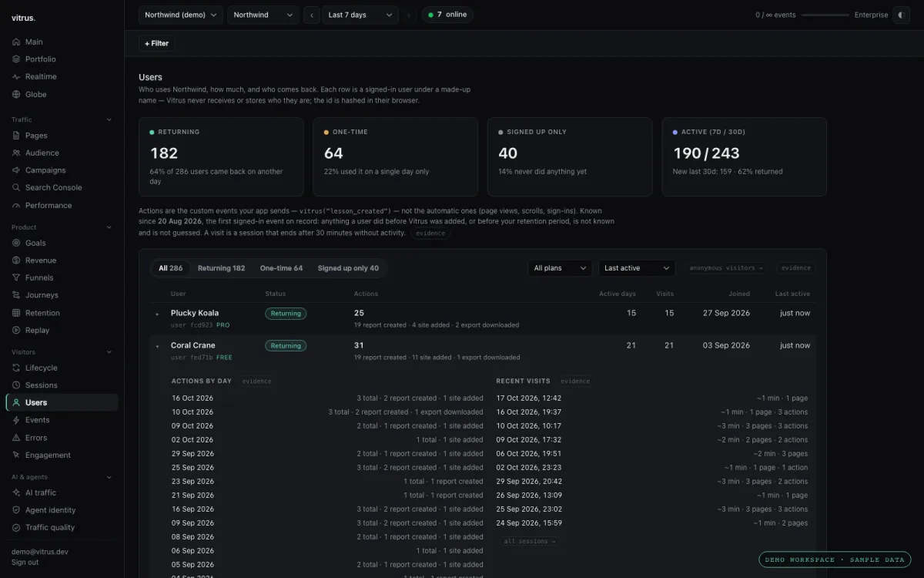The image size is (924, 578).
Task: Click the One-time stat card
Action: click(x=395, y=156)
